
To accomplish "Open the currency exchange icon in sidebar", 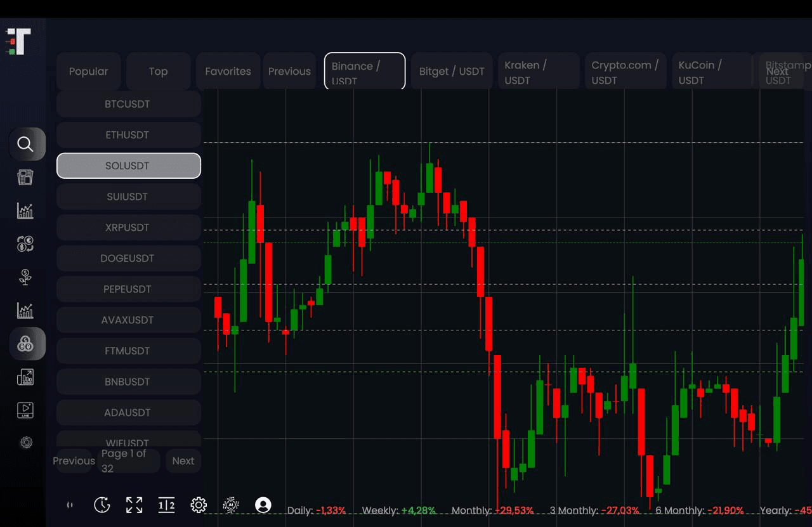I will (25, 244).
